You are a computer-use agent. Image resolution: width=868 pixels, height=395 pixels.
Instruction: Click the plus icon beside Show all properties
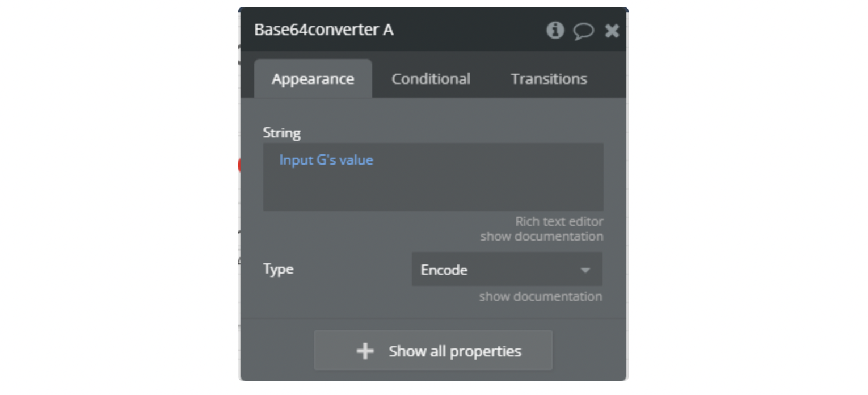click(x=365, y=351)
